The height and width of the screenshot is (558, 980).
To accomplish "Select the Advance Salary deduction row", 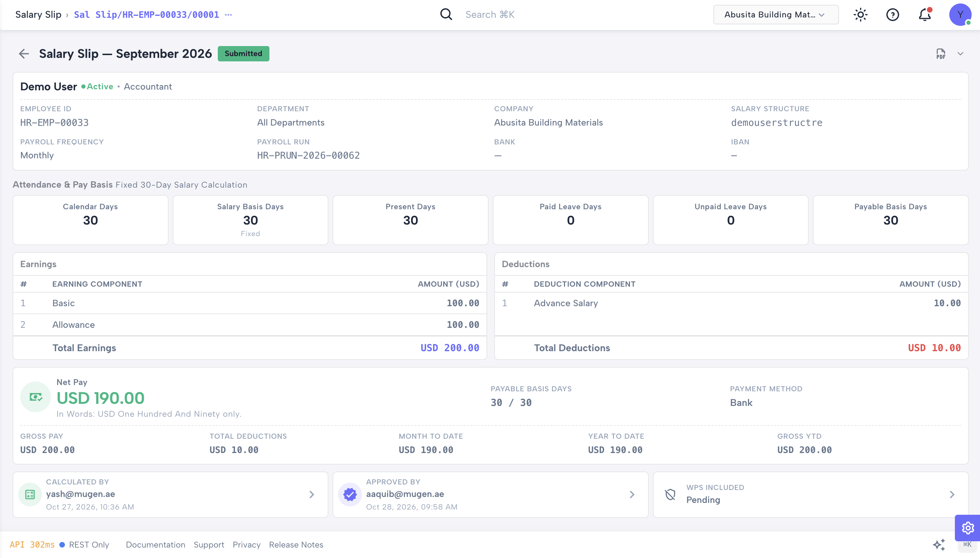I will tap(731, 303).
